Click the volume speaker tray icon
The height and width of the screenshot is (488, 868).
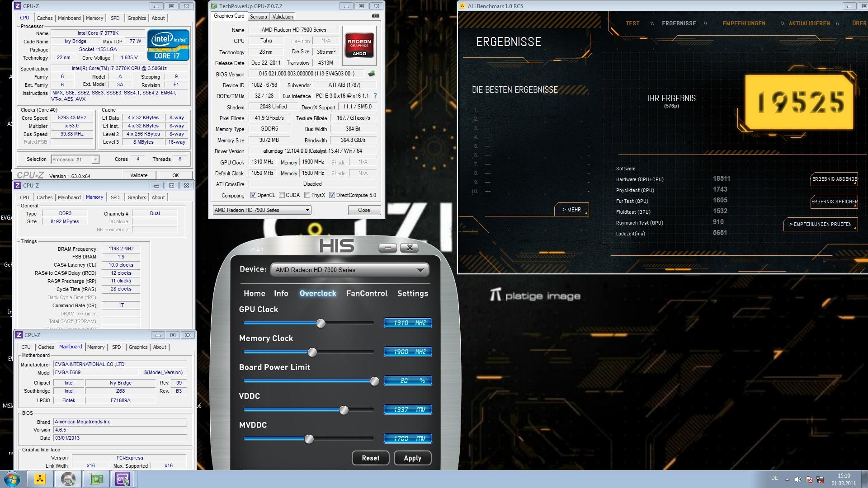798,479
